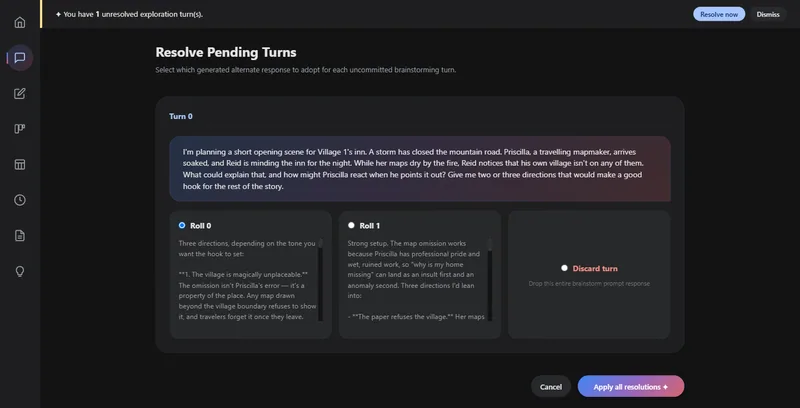Choose the Discard turn radio option

564,268
